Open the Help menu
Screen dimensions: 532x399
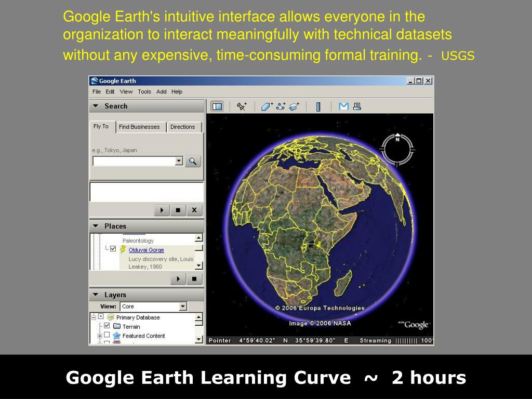(177, 91)
